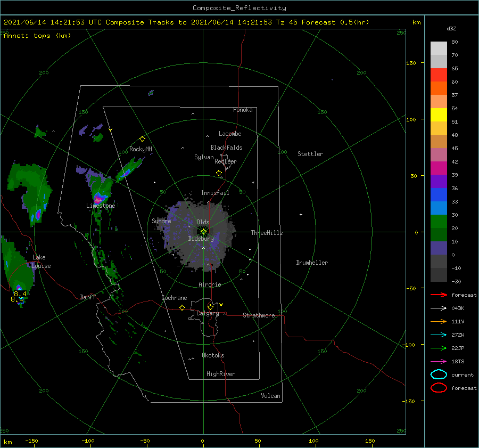Click the Forecast 0.5(hr) header text
Viewport: 479px width, 448px height.
(335, 22)
